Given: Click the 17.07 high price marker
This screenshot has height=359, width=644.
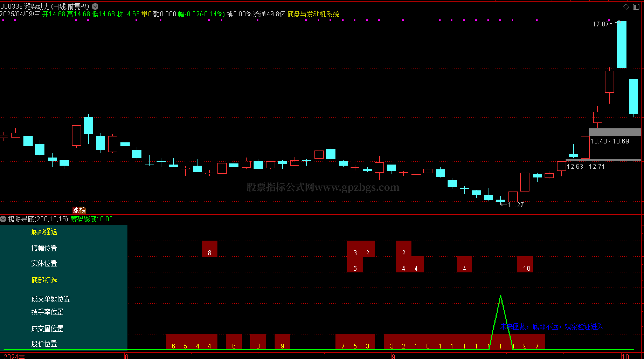Looking at the screenshot, I should pos(600,24).
